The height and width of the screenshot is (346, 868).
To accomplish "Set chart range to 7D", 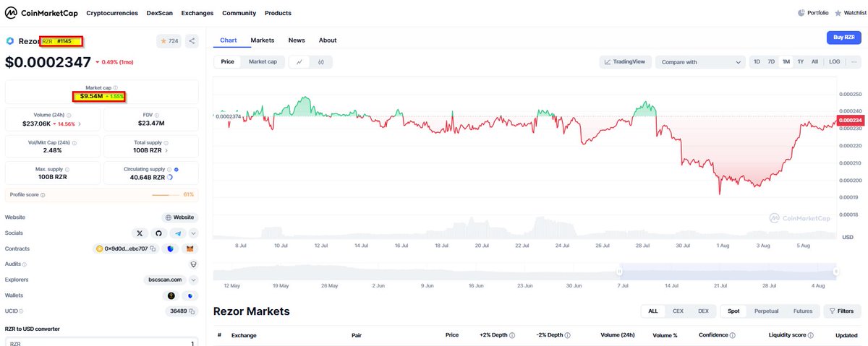I will click(x=771, y=62).
